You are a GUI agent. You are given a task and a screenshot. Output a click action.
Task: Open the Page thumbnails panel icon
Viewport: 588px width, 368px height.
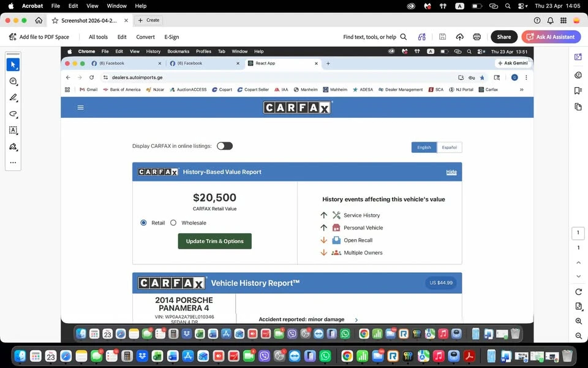pyautogui.click(x=578, y=107)
